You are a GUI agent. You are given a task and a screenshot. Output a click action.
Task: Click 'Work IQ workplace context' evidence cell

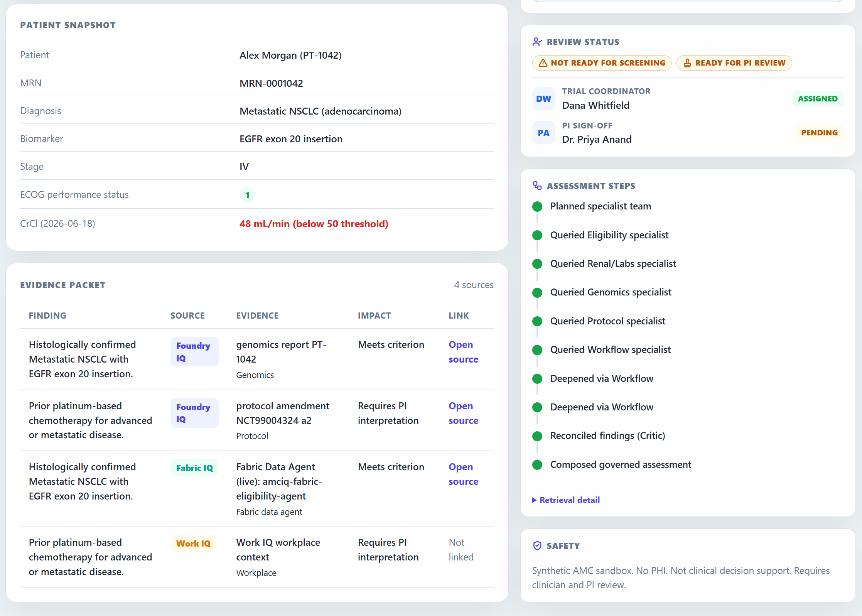coord(278,550)
